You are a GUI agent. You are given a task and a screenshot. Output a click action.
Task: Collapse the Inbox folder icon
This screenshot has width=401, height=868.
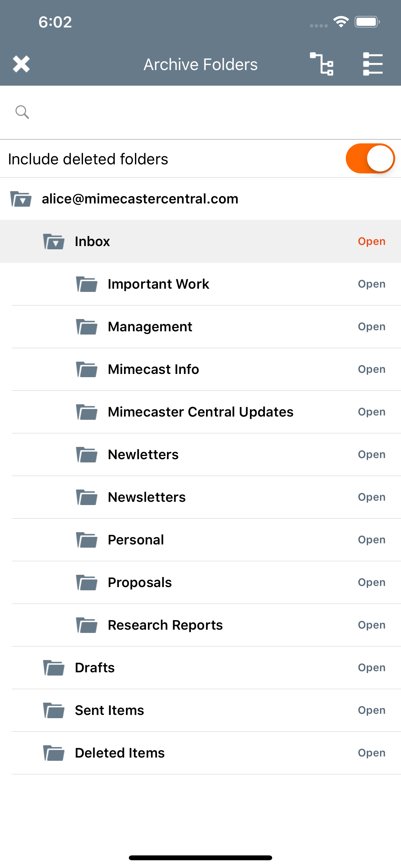click(54, 241)
